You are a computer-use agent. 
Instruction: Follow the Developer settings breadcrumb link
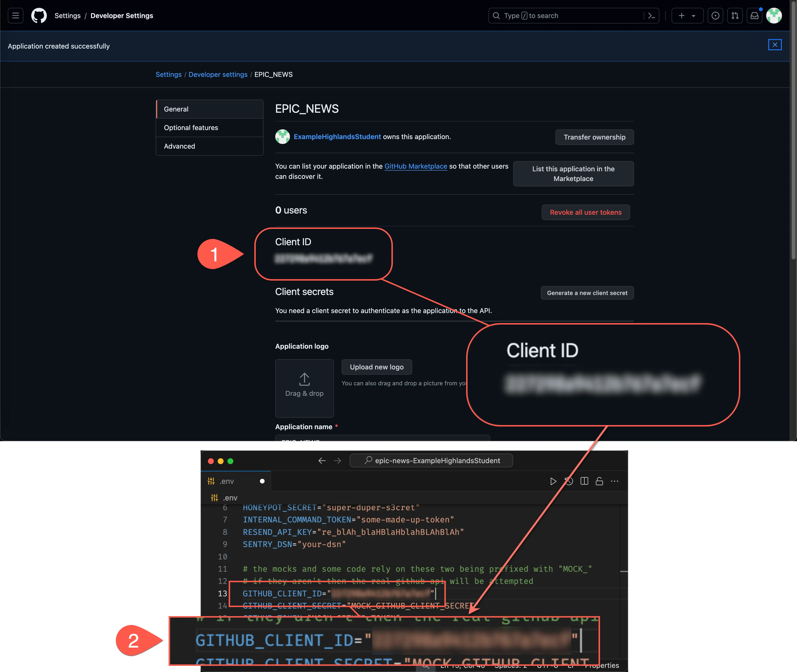(218, 74)
